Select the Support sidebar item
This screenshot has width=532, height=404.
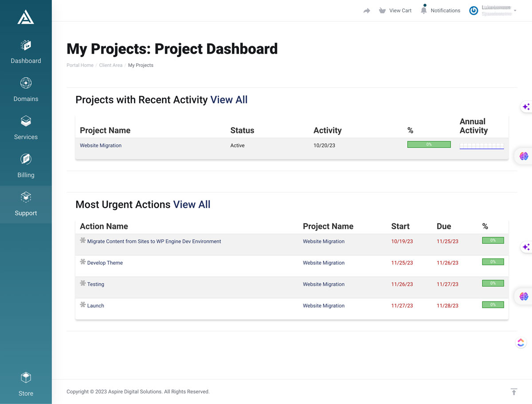(x=26, y=204)
